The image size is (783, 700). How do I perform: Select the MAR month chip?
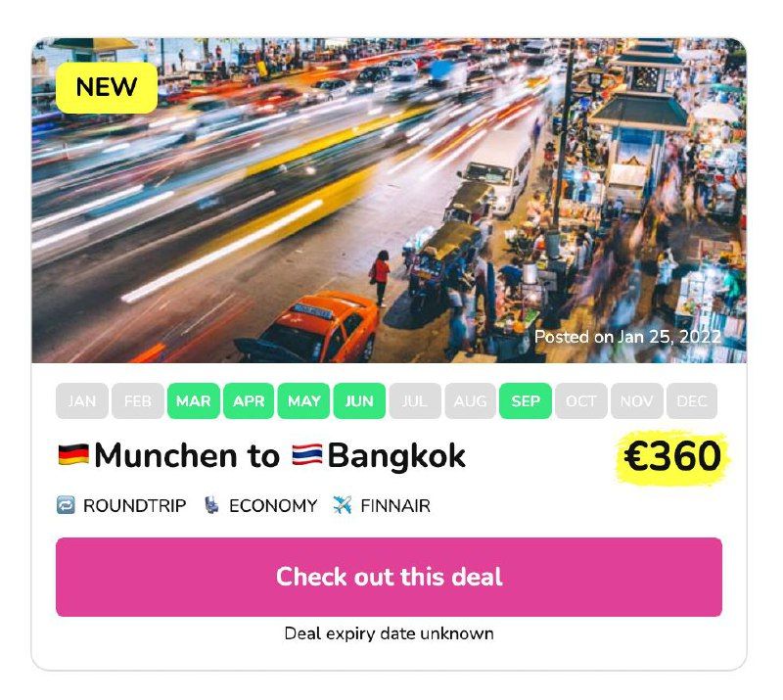click(193, 400)
